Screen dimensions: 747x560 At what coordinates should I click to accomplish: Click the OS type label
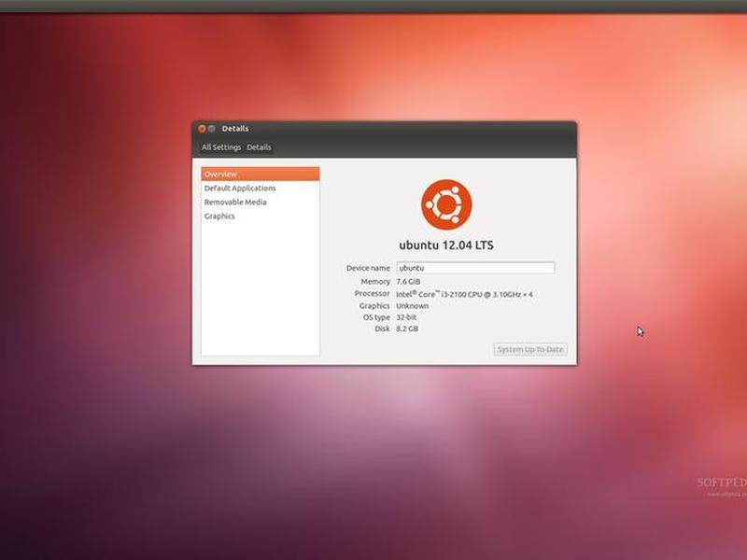tap(376, 317)
